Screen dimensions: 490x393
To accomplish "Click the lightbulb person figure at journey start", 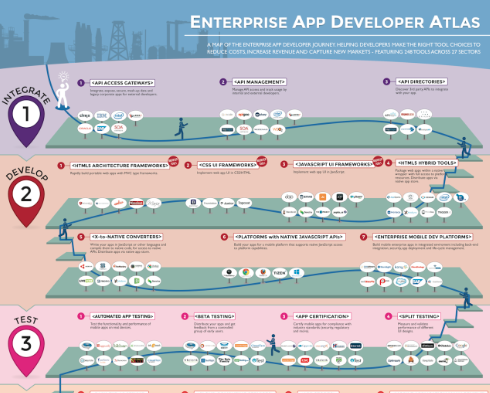I will (x=62, y=91).
